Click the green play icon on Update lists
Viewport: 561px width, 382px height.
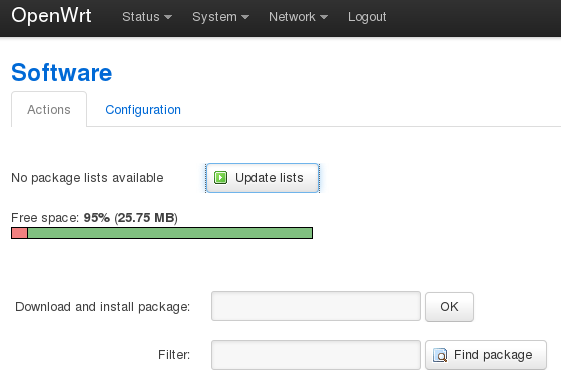[220, 177]
